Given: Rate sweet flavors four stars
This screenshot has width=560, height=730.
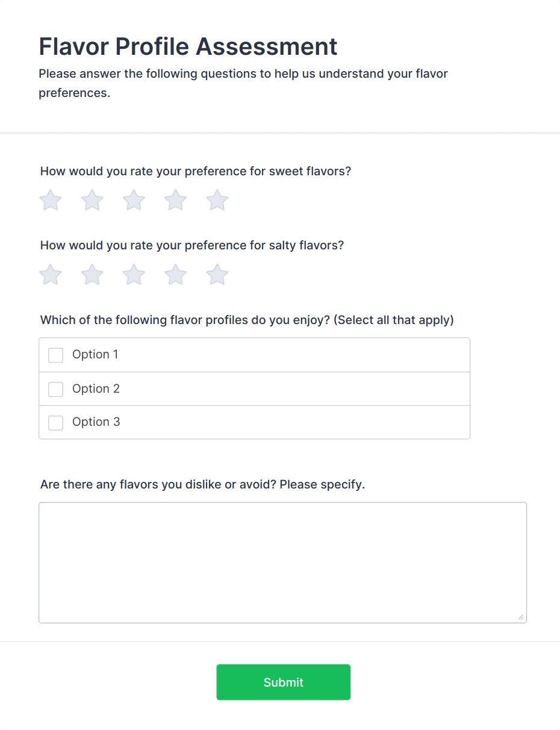Looking at the screenshot, I should (x=176, y=201).
